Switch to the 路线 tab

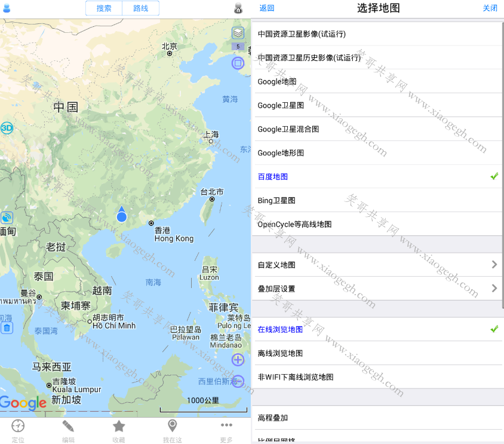(141, 8)
